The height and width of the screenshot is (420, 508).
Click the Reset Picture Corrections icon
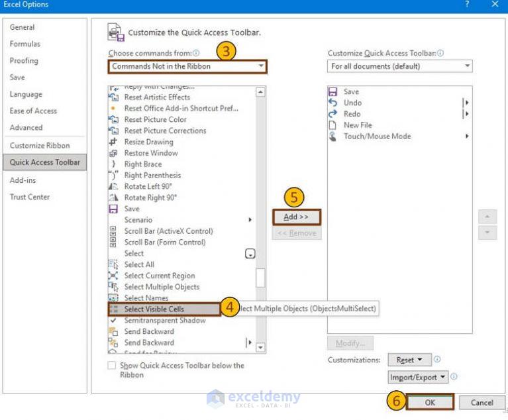pos(113,131)
